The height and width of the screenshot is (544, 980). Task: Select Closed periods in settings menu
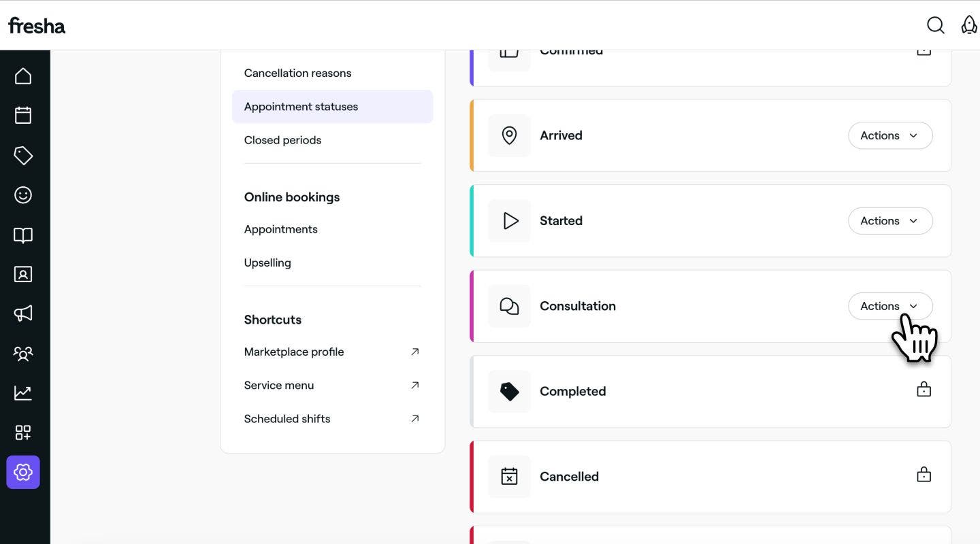pyautogui.click(x=282, y=140)
